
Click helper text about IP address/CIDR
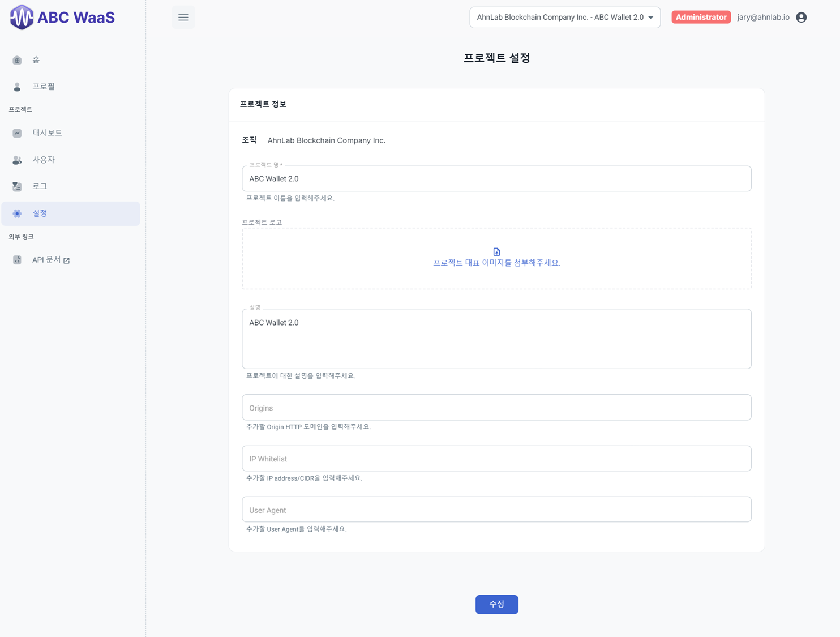pyautogui.click(x=304, y=478)
